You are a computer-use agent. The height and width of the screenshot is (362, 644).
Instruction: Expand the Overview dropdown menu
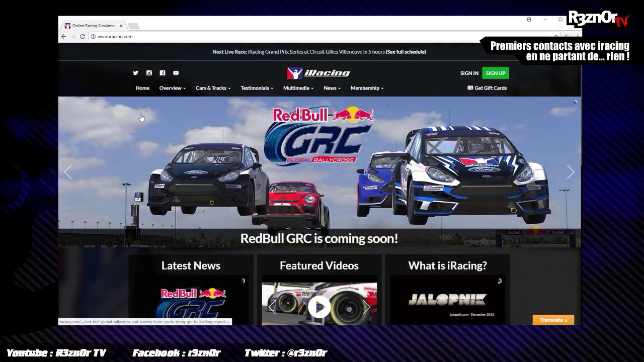173,88
